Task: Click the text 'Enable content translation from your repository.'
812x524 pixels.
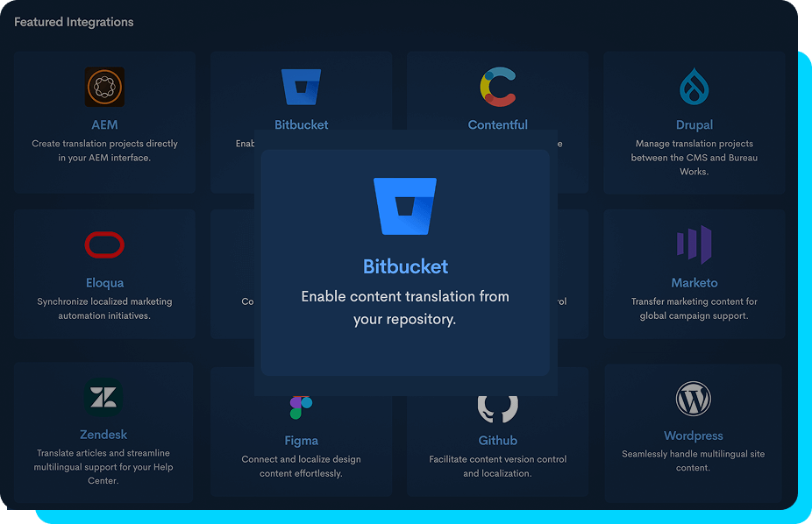Action: tap(405, 308)
